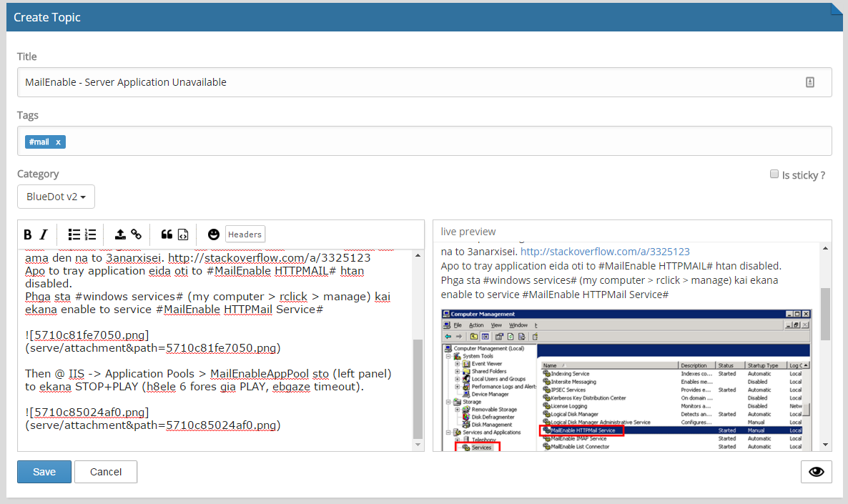Open the Headers dropdown in toolbar
This screenshot has height=504, width=848.
(245, 234)
